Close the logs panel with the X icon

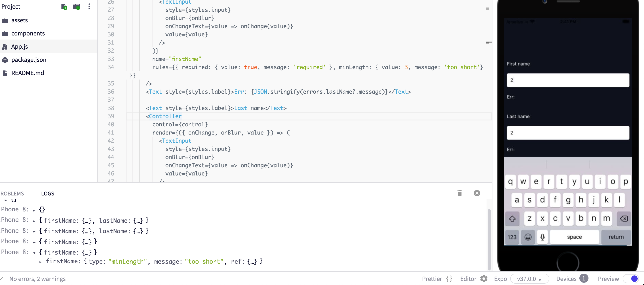477,193
